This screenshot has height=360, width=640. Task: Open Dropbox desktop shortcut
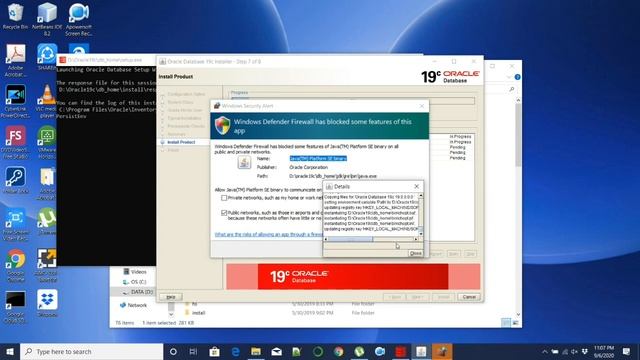pyautogui.click(x=47, y=303)
